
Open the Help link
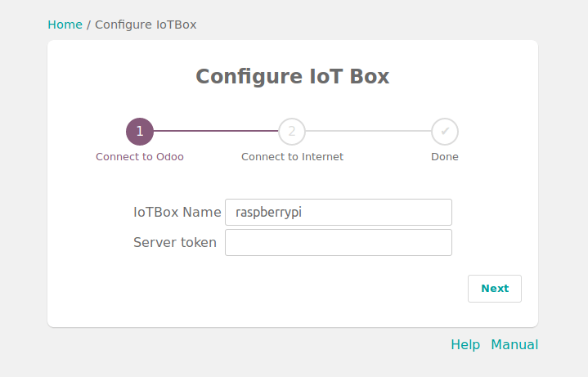465,344
